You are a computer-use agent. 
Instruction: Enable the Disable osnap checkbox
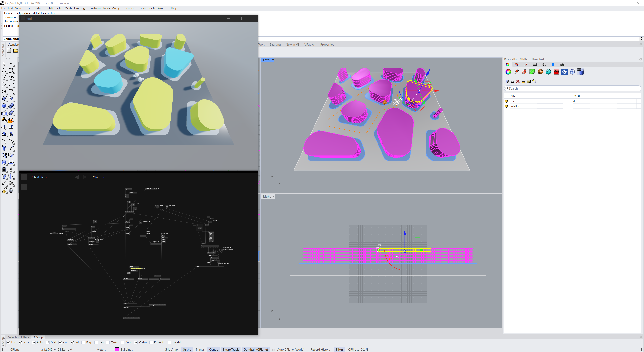(169, 342)
